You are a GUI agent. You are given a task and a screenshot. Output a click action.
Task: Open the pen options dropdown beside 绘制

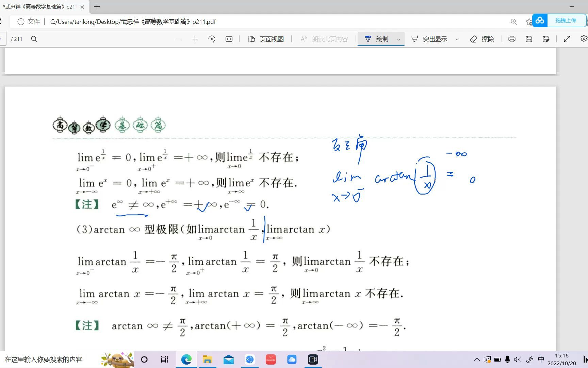(398, 39)
